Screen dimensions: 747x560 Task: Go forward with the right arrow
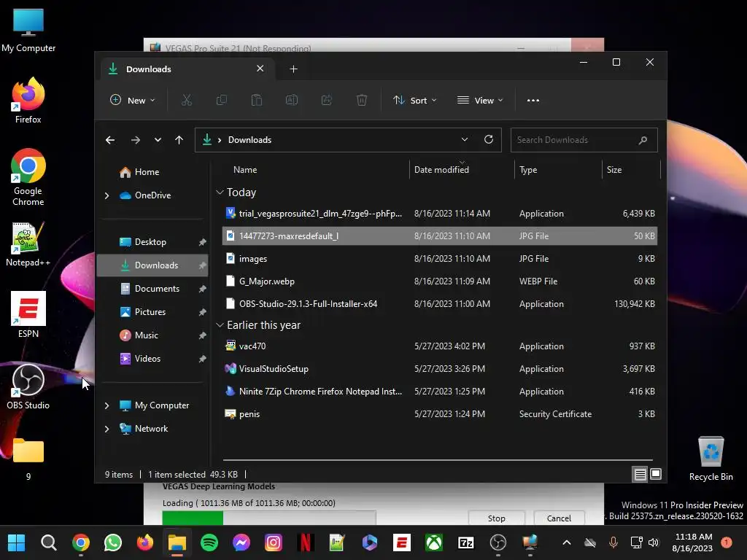(135, 140)
